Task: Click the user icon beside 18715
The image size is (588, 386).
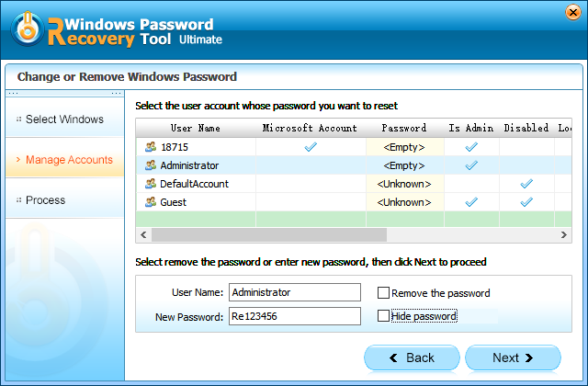Action: click(151, 147)
